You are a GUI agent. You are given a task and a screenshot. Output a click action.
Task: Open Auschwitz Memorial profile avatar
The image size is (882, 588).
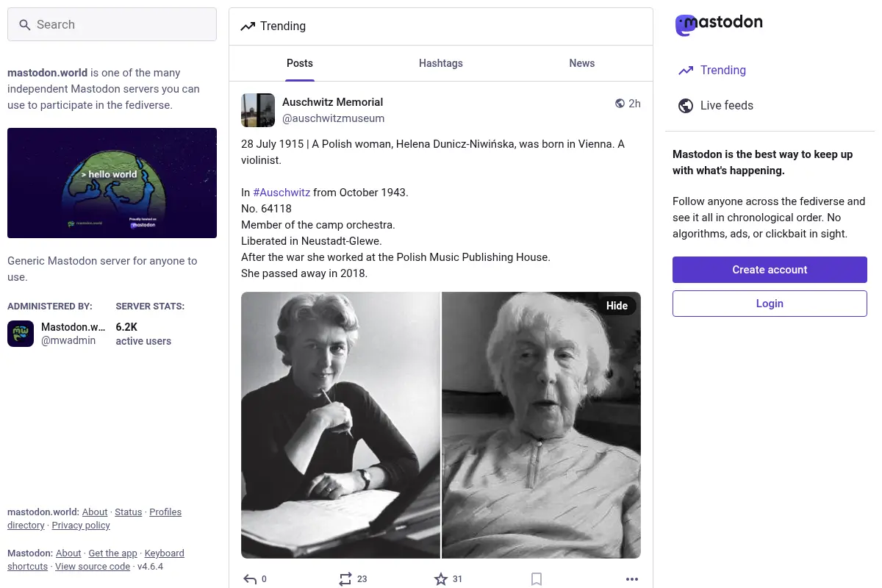(258, 110)
